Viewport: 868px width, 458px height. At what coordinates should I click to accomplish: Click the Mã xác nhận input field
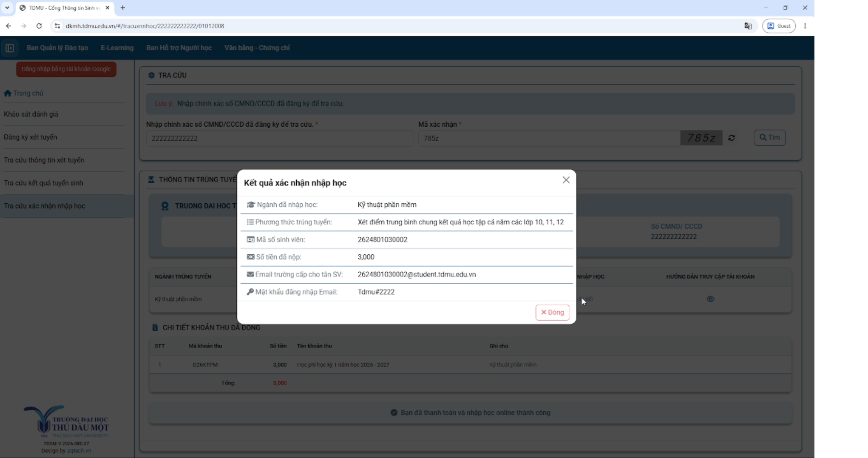coord(549,138)
